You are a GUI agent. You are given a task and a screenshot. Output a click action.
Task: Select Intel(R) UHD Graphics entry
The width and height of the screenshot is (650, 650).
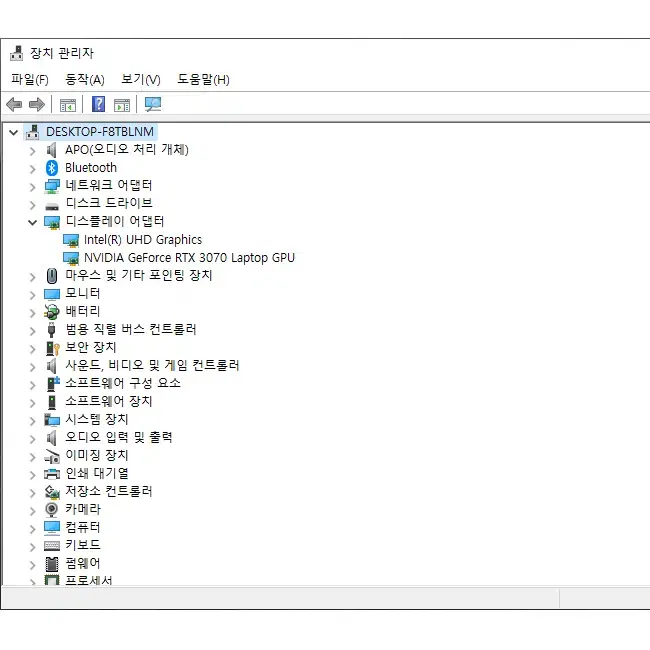click(143, 240)
